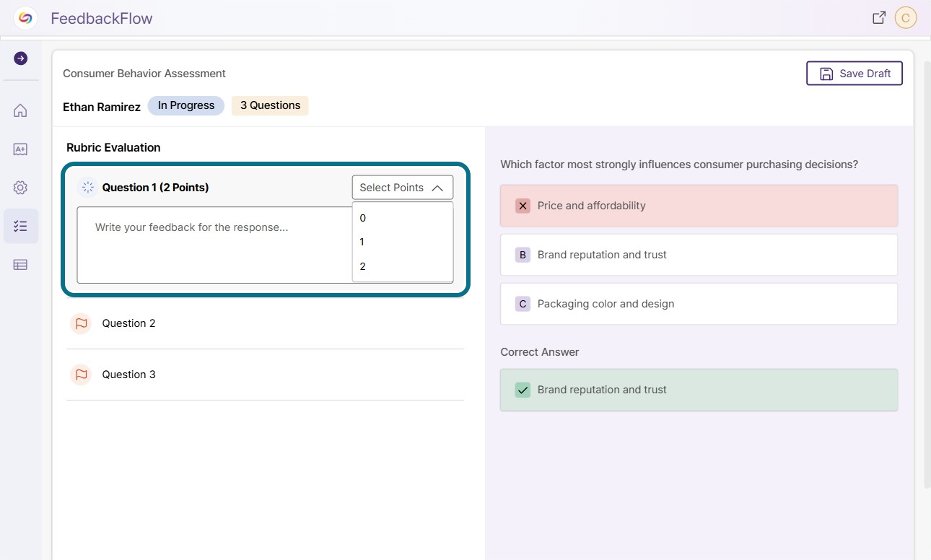This screenshot has width=931, height=560.
Task: Click the X-marked Price and affordability answer
Action: tap(699, 206)
